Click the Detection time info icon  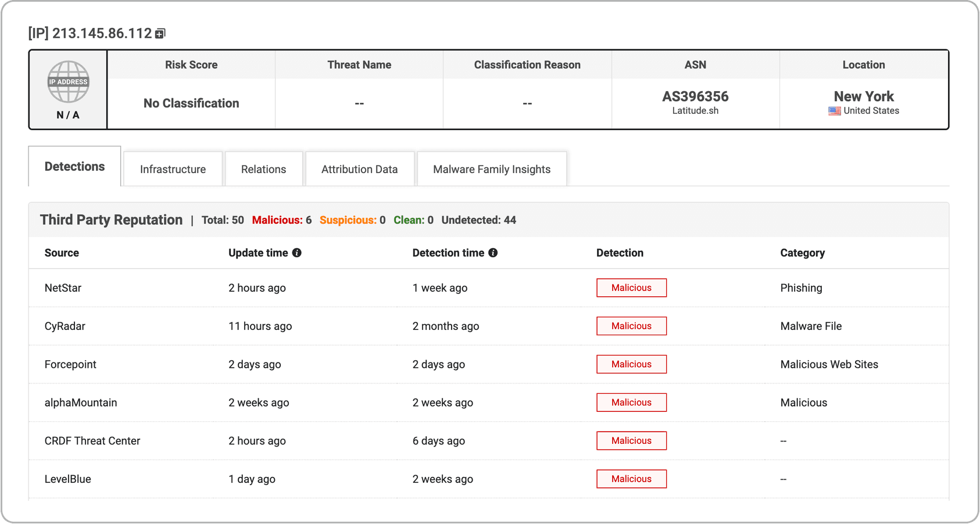(x=493, y=253)
